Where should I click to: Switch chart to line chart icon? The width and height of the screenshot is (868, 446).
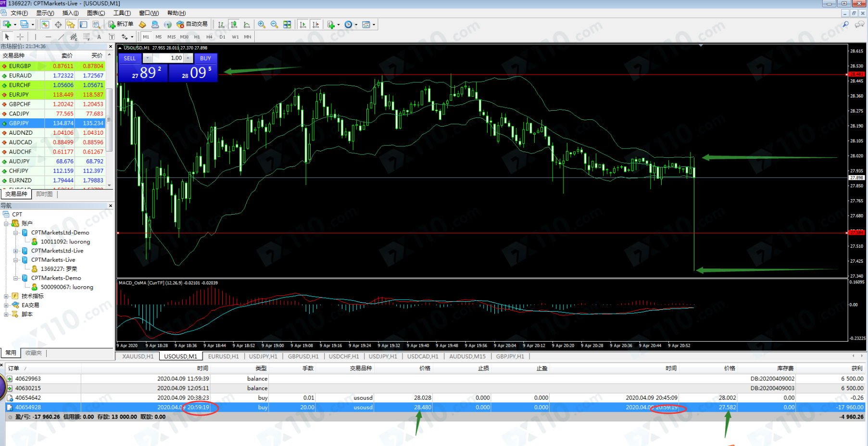tap(247, 24)
